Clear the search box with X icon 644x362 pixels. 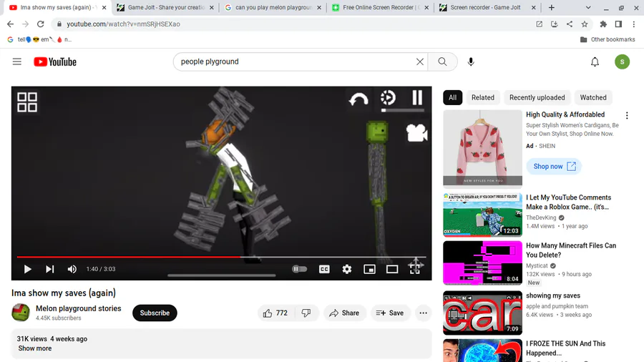pos(420,62)
